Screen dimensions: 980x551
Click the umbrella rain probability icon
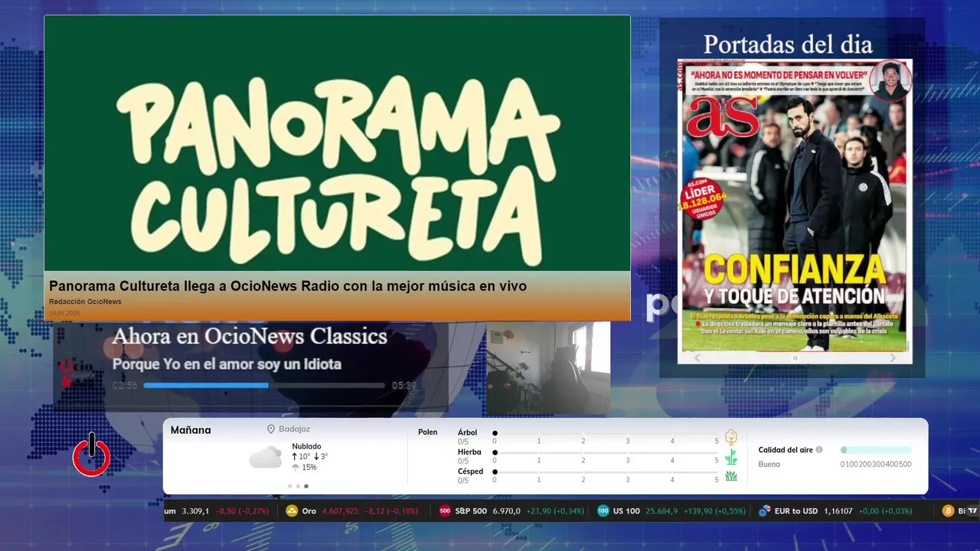pos(296,467)
